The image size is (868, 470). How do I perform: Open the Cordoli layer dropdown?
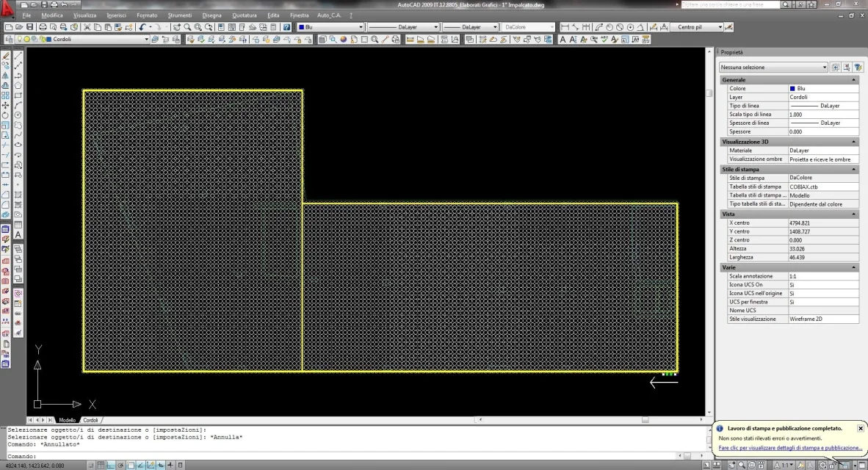(x=146, y=40)
